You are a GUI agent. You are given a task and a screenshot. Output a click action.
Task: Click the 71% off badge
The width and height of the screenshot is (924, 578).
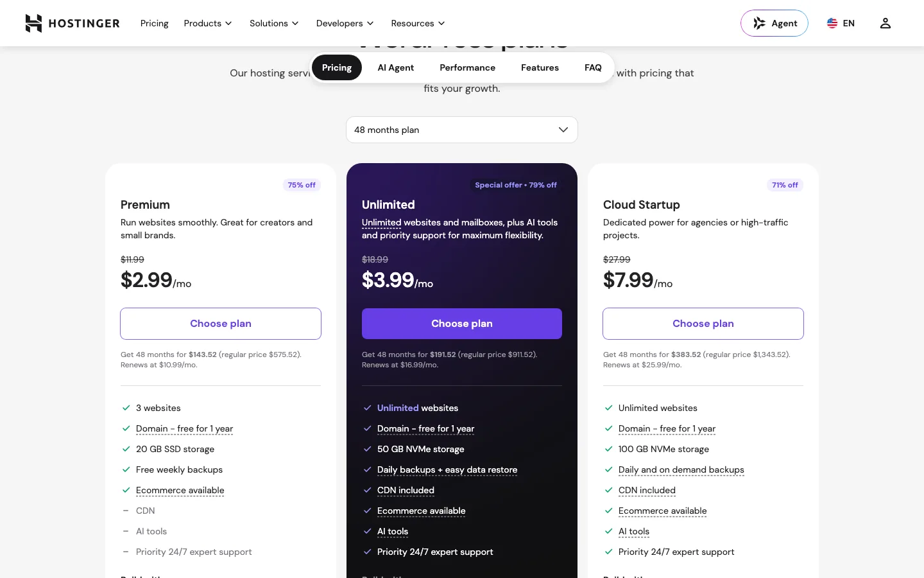[x=785, y=185]
